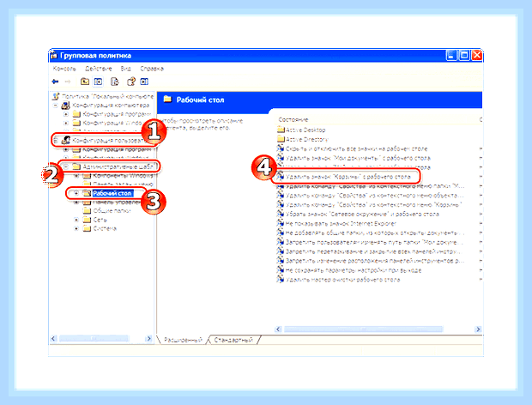Screen dimensions: 532x405
Task: Select Удалить команду Свойства из меню объекта policy
Action: (x=374, y=196)
